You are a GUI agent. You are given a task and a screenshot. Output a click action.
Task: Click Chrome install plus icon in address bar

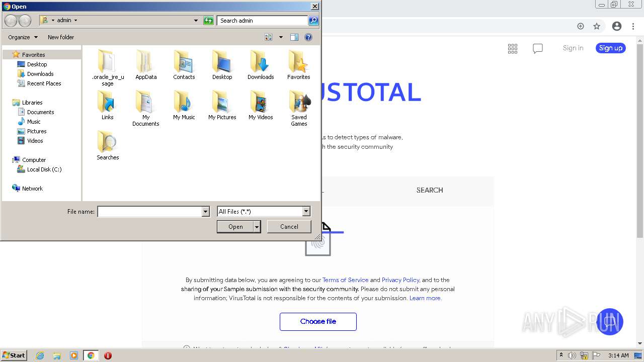[x=581, y=26]
